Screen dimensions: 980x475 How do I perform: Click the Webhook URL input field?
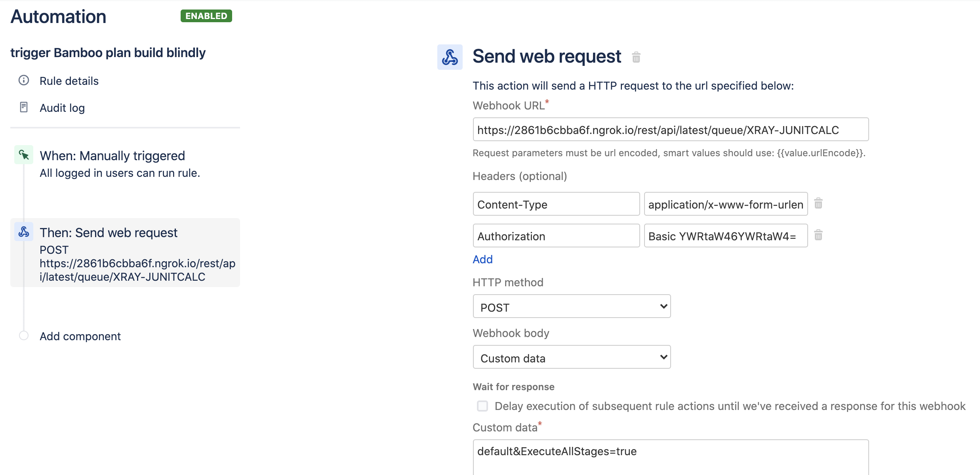point(671,129)
